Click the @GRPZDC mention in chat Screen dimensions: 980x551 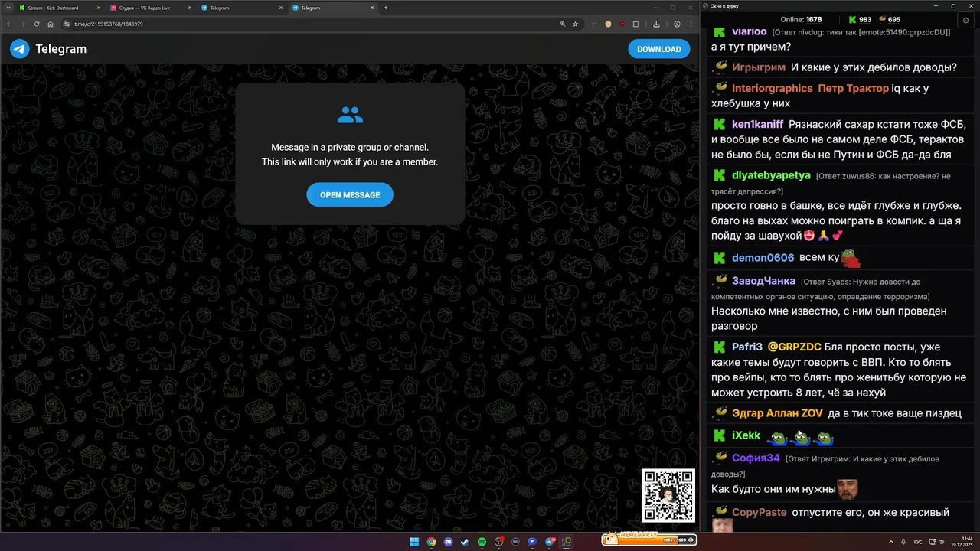point(794,347)
